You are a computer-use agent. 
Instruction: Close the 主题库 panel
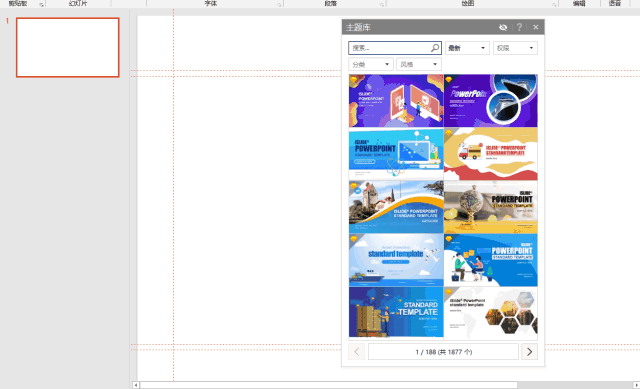point(536,27)
